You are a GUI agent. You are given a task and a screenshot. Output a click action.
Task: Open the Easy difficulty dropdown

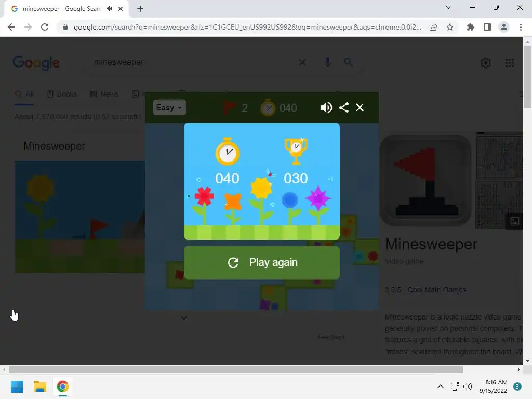pyautogui.click(x=169, y=108)
